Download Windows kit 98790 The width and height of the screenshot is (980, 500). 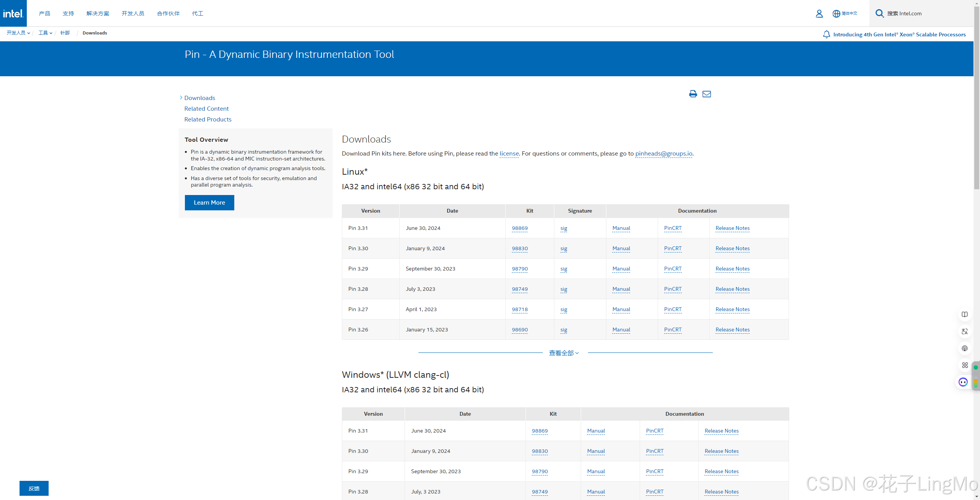point(540,472)
